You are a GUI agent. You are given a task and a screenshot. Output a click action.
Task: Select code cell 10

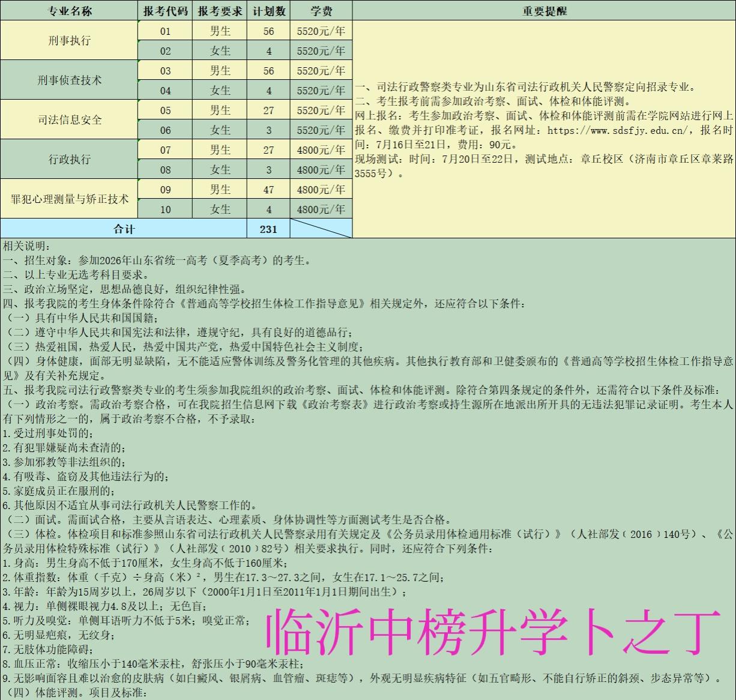tap(166, 210)
